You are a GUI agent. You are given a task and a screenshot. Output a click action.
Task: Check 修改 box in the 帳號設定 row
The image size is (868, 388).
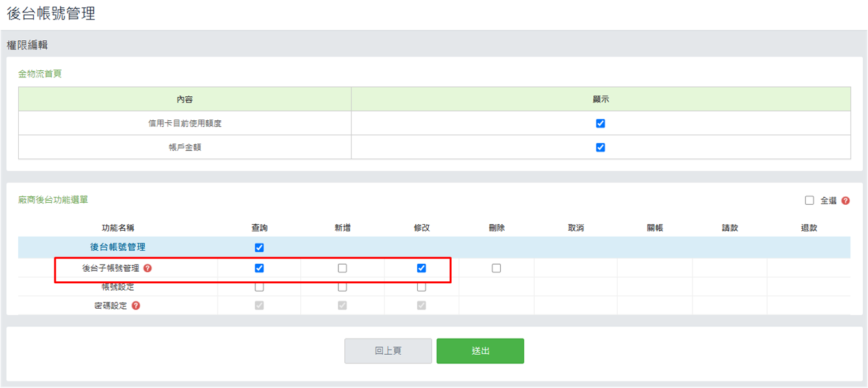[x=422, y=287]
